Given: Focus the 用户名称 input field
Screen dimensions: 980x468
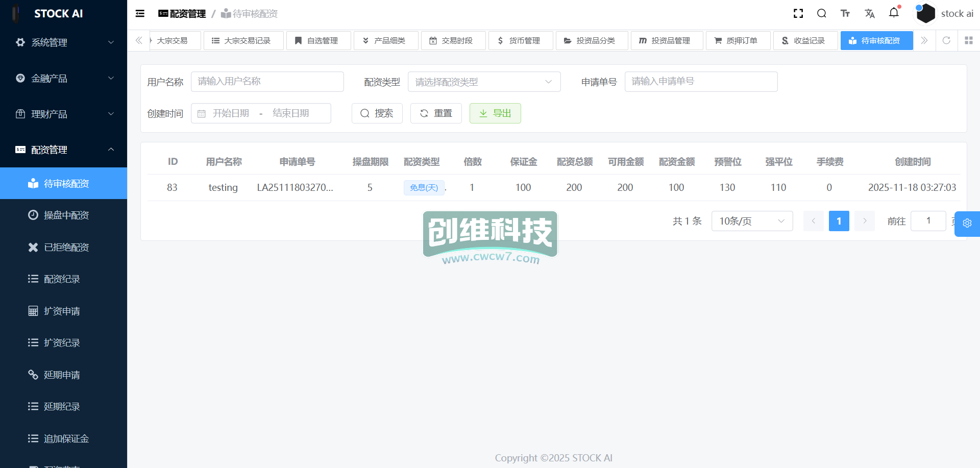Looking at the screenshot, I should tap(267, 82).
